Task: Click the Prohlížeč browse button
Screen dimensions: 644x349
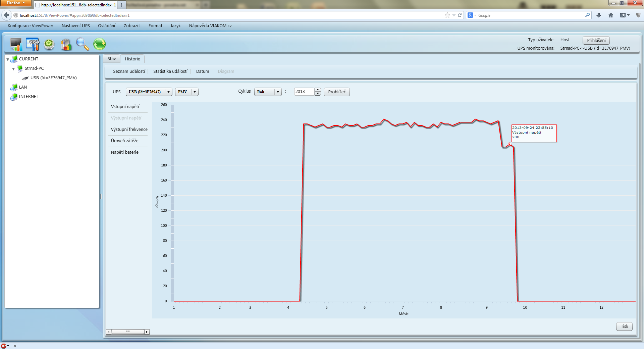Action: [337, 92]
